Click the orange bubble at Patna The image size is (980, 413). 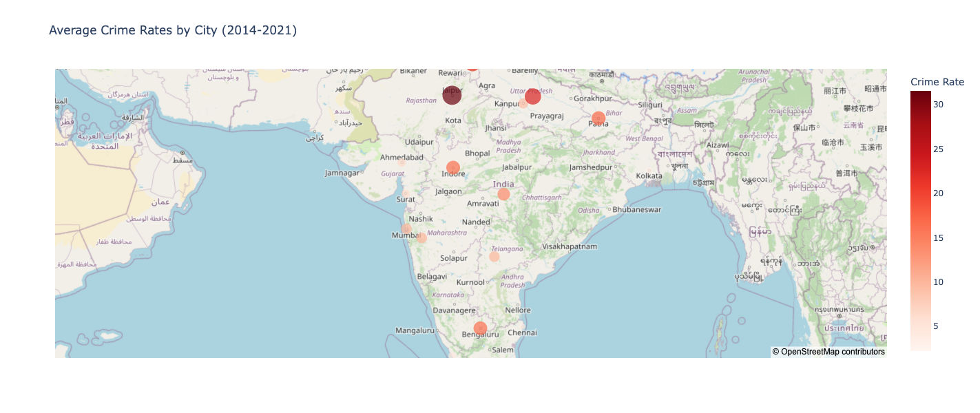pyautogui.click(x=598, y=118)
